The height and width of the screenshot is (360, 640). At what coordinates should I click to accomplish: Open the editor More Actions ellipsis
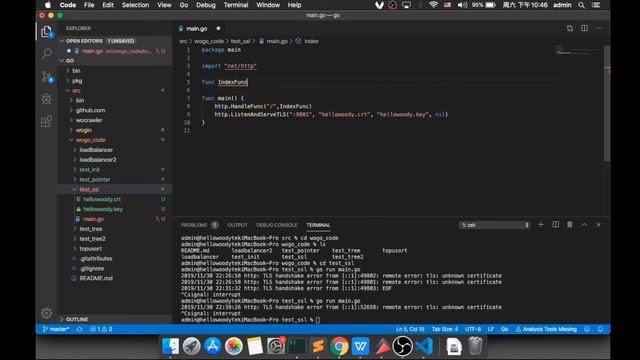(x=599, y=28)
